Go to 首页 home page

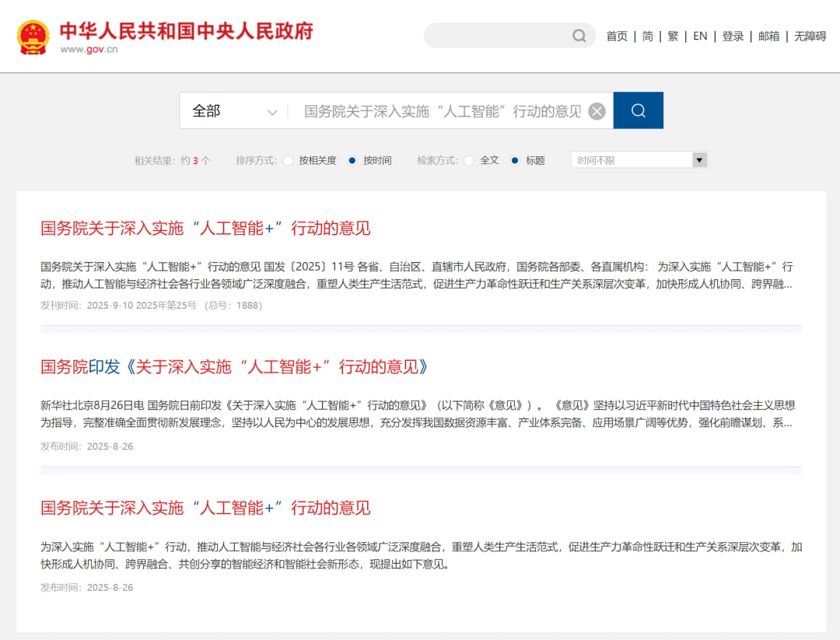coord(617,37)
